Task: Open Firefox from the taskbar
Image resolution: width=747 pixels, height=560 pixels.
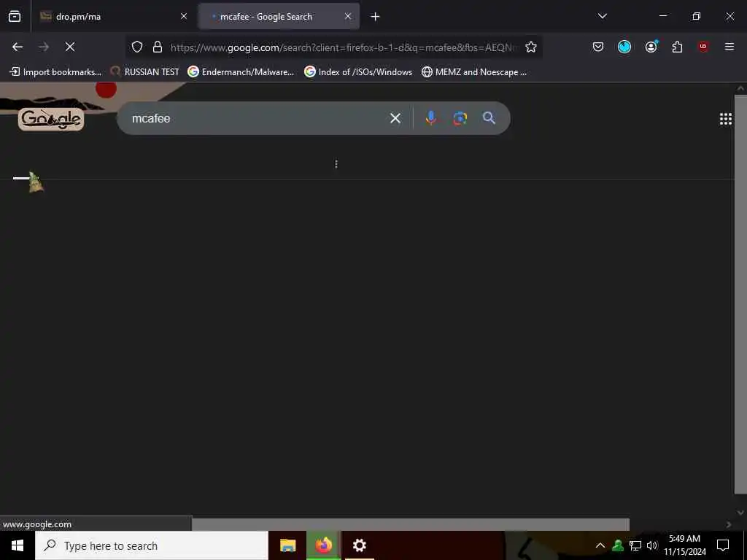Action: point(323,545)
